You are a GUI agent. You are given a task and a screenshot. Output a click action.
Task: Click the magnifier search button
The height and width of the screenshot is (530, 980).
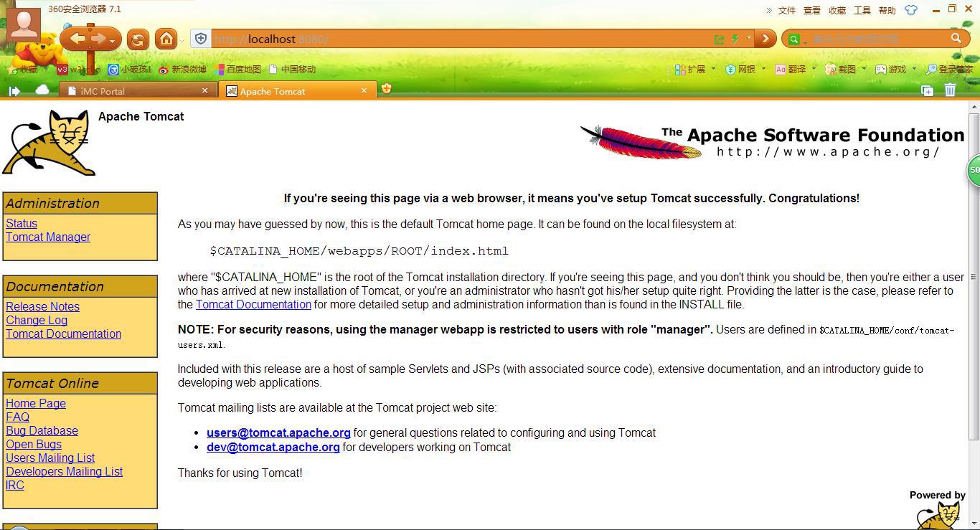click(956, 38)
